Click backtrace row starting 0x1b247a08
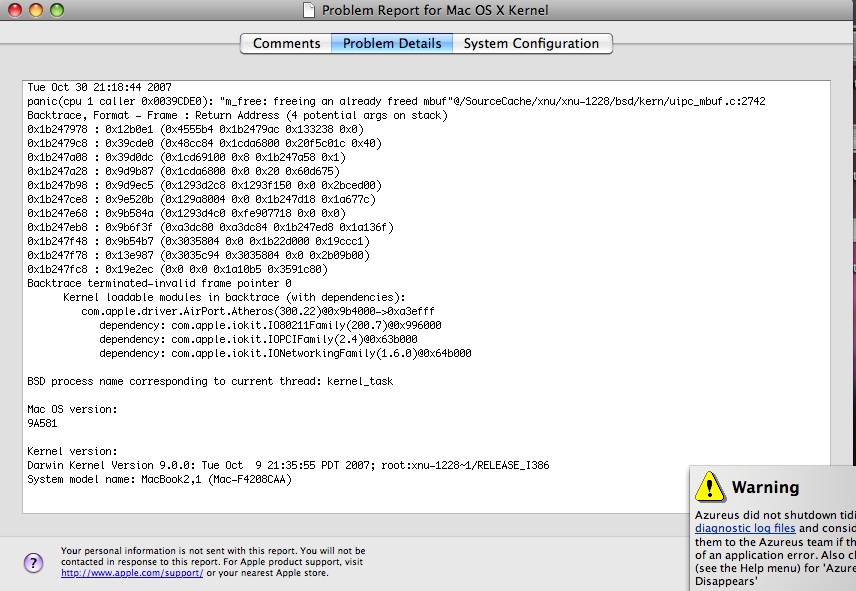The height and width of the screenshot is (591, 856). (x=187, y=157)
